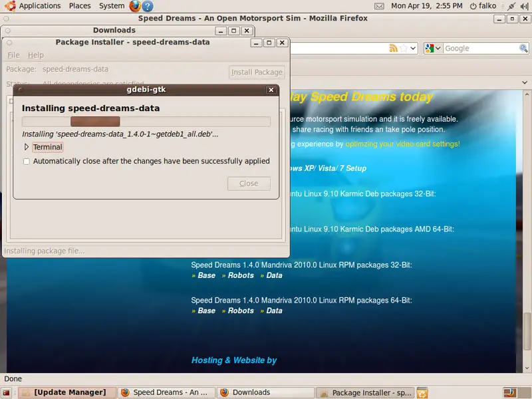Click the scrollbar down arrow in Firefox
Image resolution: width=532 pixels, height=399 pixels.
click(x=527, y=368)
